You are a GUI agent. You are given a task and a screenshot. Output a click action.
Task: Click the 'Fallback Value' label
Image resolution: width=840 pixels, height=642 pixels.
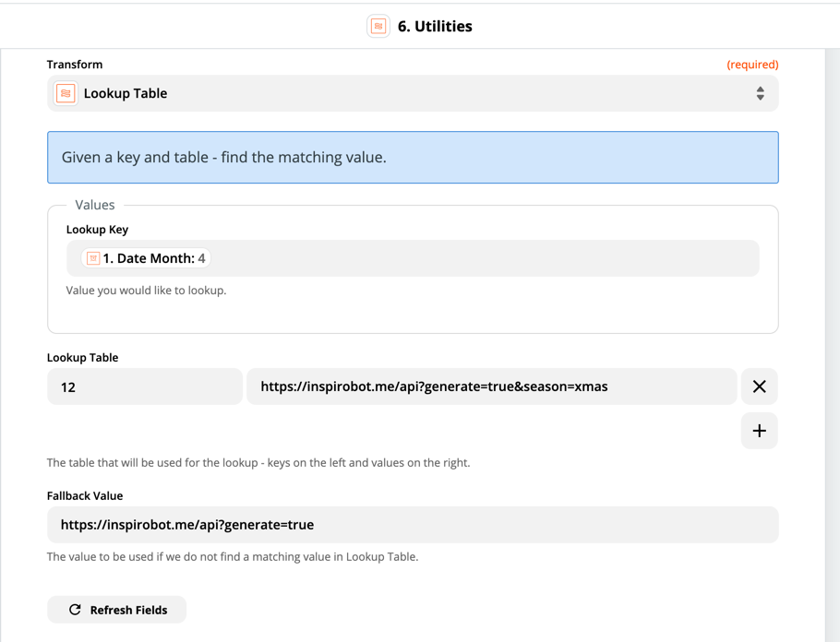85,496
